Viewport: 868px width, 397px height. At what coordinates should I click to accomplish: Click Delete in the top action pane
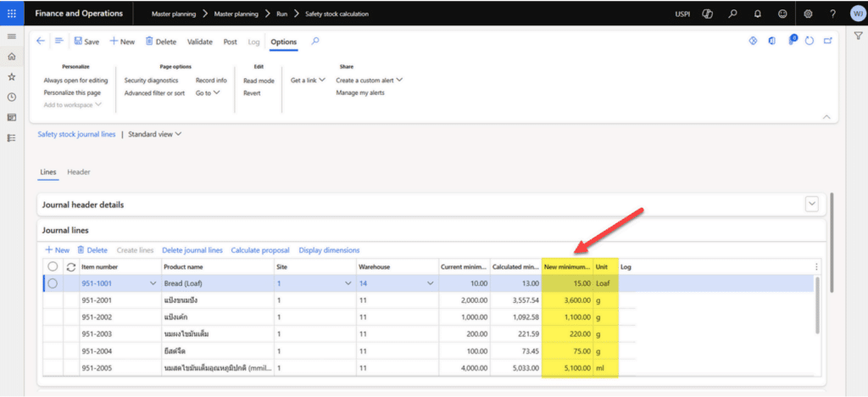click(x=160, y=42)
